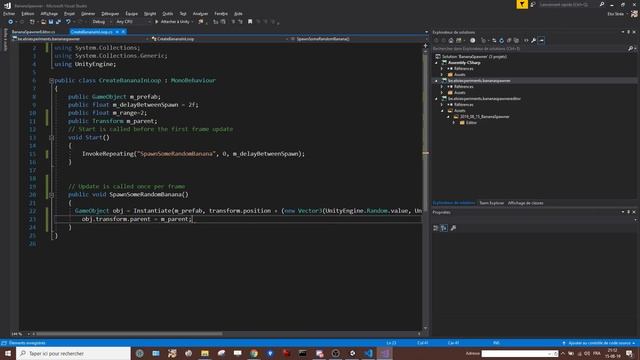
Task: Click the Windows taskbar search box
Action: (73, 353)
